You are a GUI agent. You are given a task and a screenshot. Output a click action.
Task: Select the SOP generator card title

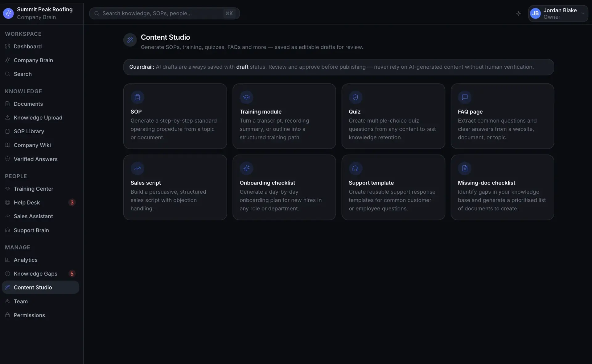[x=136, y=111]
